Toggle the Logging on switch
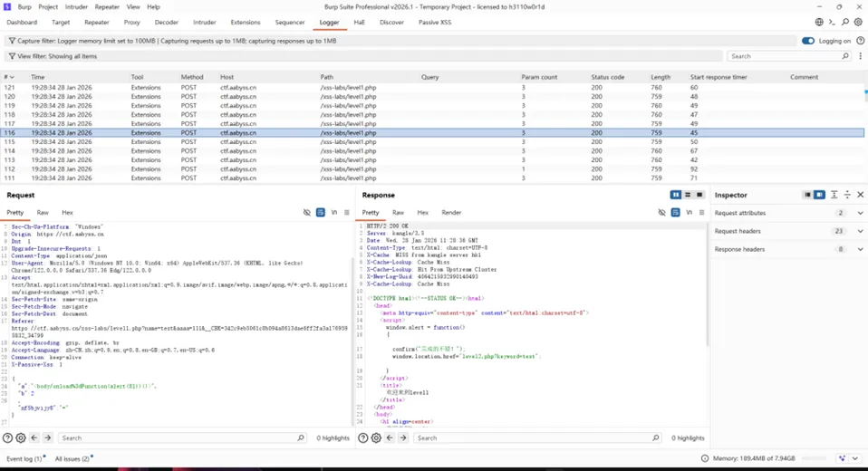Image resolution: width=868 pixels, height=471 pixels. click(x=808, y=41)
